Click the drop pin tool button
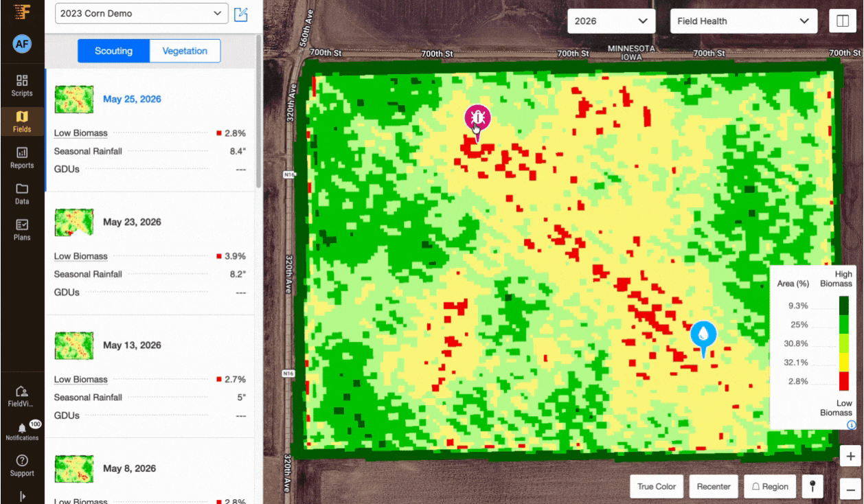This screenshot has width=864, height=504. (x=813, y=486)
